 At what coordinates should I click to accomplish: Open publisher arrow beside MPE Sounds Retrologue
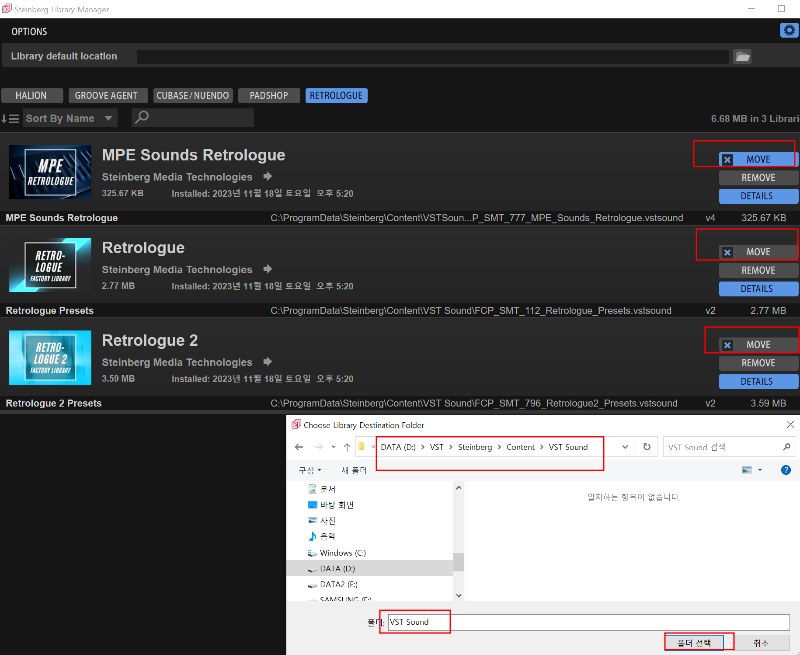pos(267,177)
